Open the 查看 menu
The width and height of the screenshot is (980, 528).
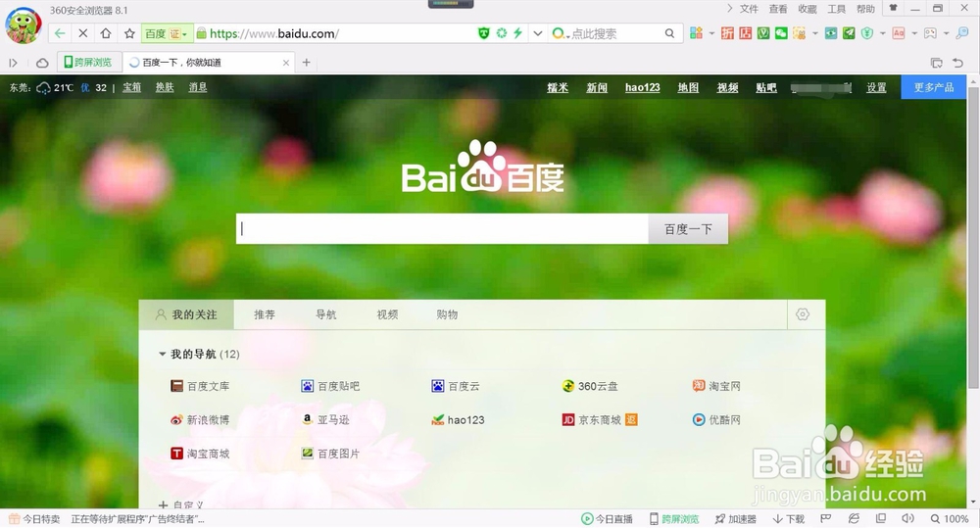coord(778,9)
